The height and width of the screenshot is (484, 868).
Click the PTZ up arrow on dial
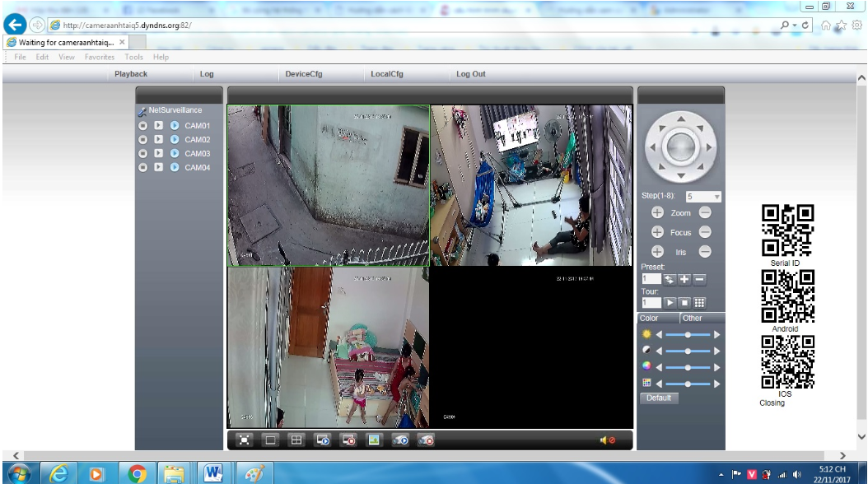point(680,119)
